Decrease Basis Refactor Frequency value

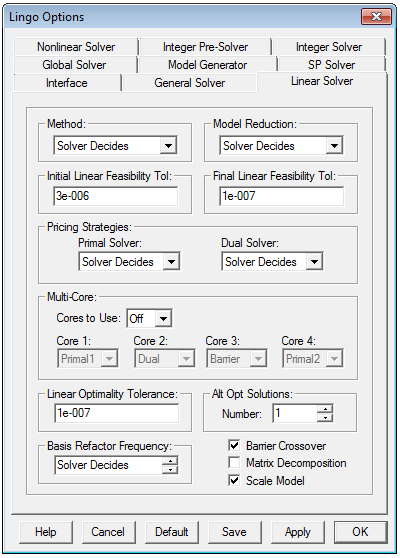170,469
